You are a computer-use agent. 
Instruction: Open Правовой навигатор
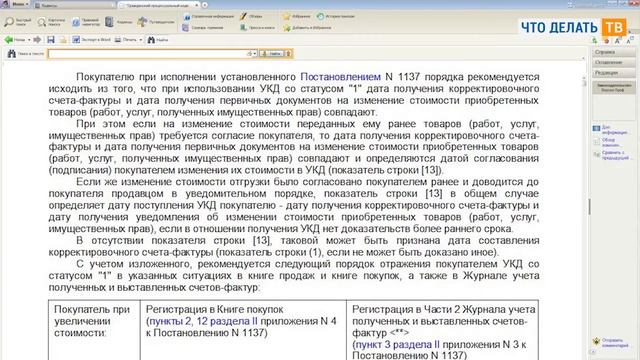pos(86,22)
